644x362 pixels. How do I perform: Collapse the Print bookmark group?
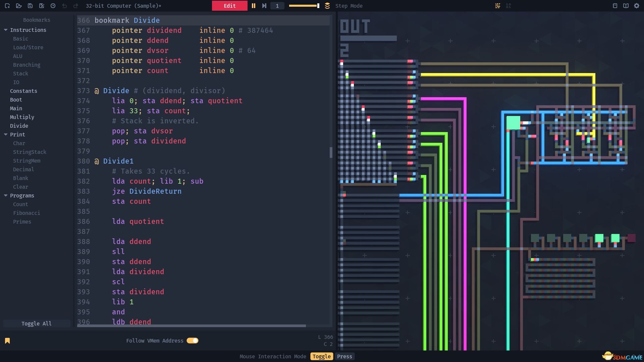pyautogui.click(x=6, y=134)
